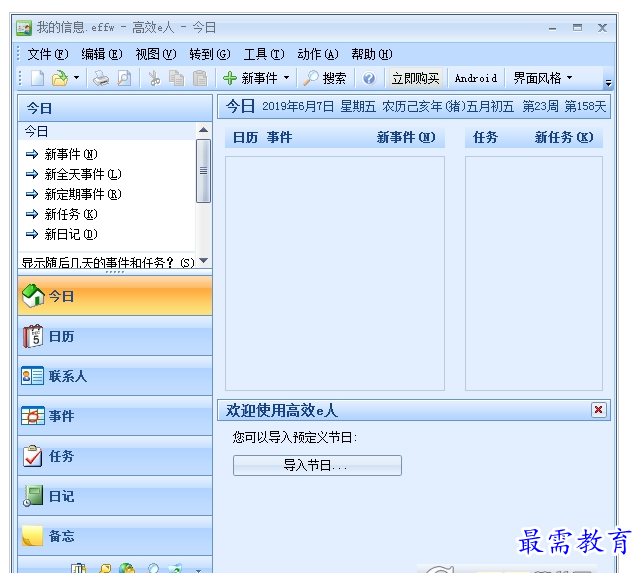
Task: Click the print icon
Action: pos(101,78)
